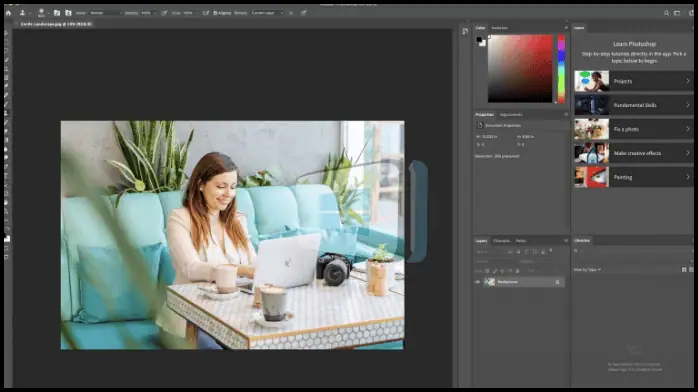Open the workspace switcher icon
The width and height of the screenshot is (698, 392).
pyautogui.click(x=677, y=13)
